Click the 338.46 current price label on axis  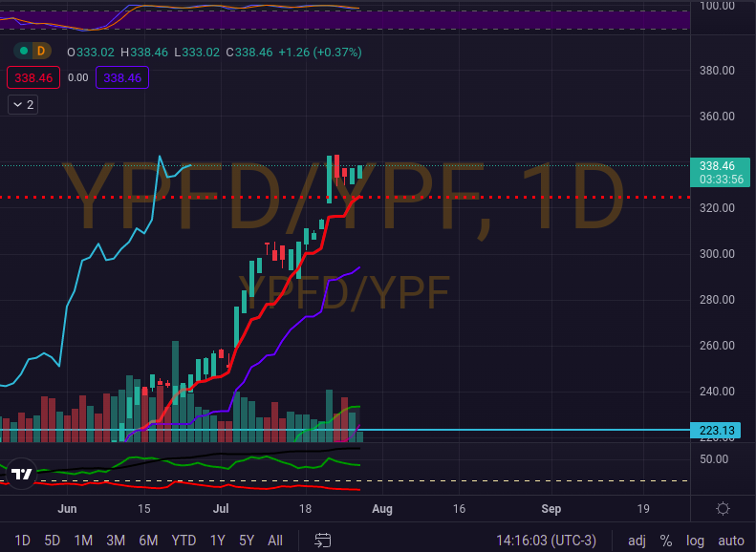(721, 173)
